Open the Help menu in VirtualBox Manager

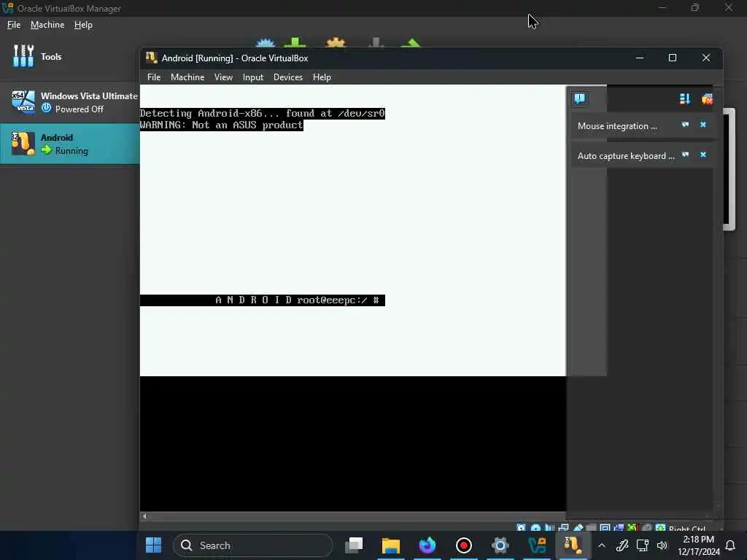pyautogui.click(x=83, y=25)
